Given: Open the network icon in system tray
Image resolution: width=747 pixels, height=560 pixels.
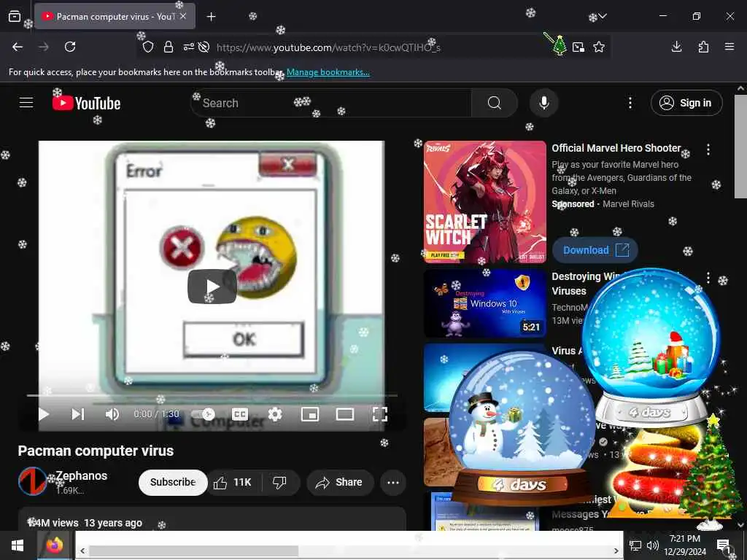Looking at the screenshot, I should point(635,545).
